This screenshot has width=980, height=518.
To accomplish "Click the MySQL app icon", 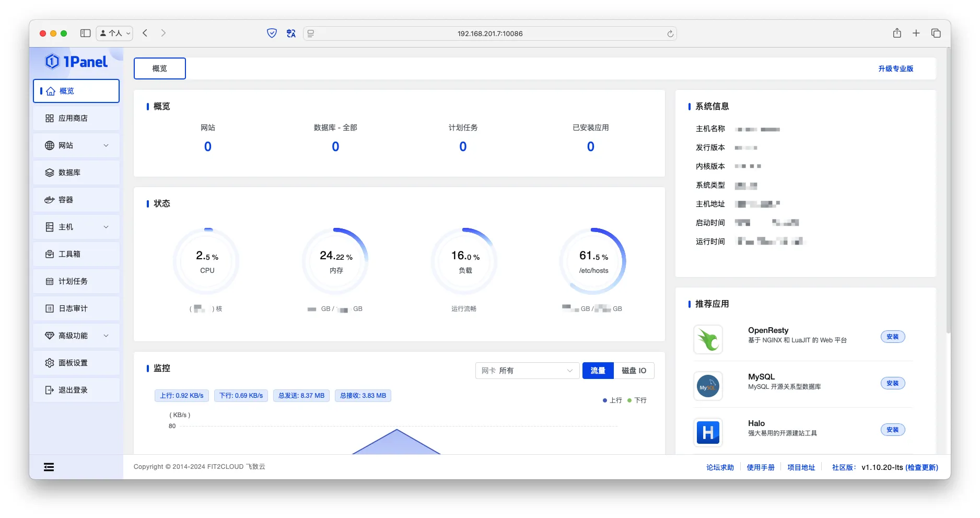I will 708,386.
